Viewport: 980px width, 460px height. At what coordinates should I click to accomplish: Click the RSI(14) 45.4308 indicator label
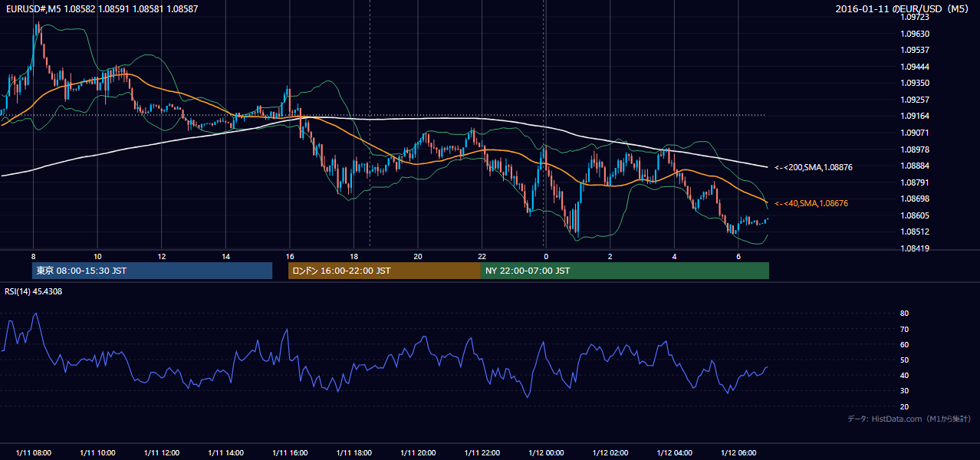[34, 291]
